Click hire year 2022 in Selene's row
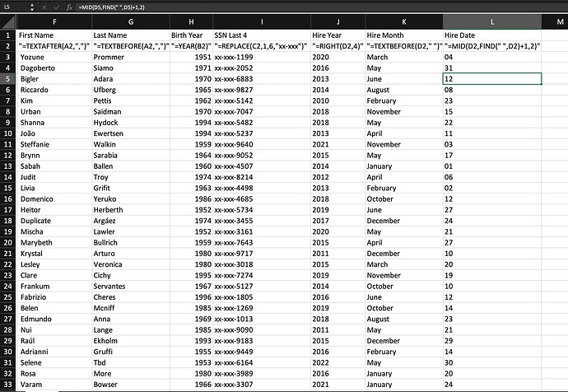The image size is (568, 392). (x=338, y=362)
